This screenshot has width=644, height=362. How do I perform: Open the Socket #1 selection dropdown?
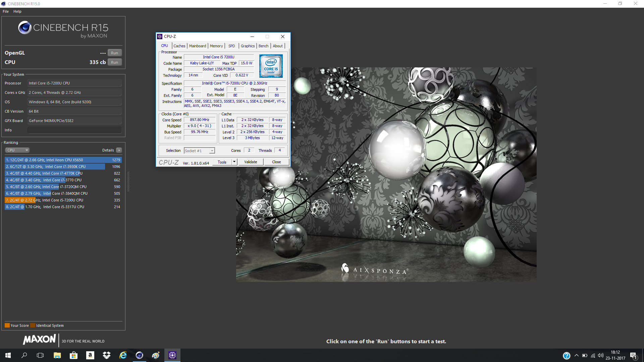[x=199, y=151]
